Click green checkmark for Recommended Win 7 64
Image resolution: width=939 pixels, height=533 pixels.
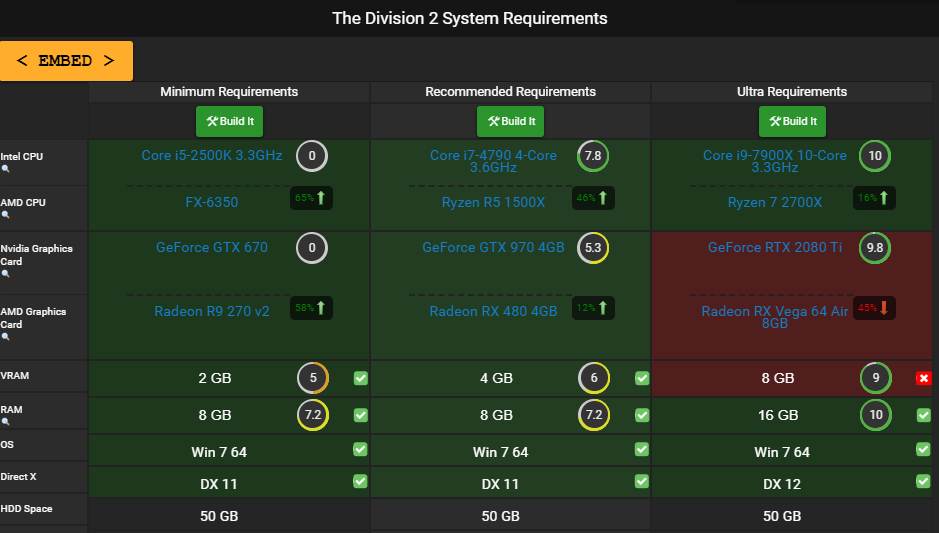tap(641, 449)
